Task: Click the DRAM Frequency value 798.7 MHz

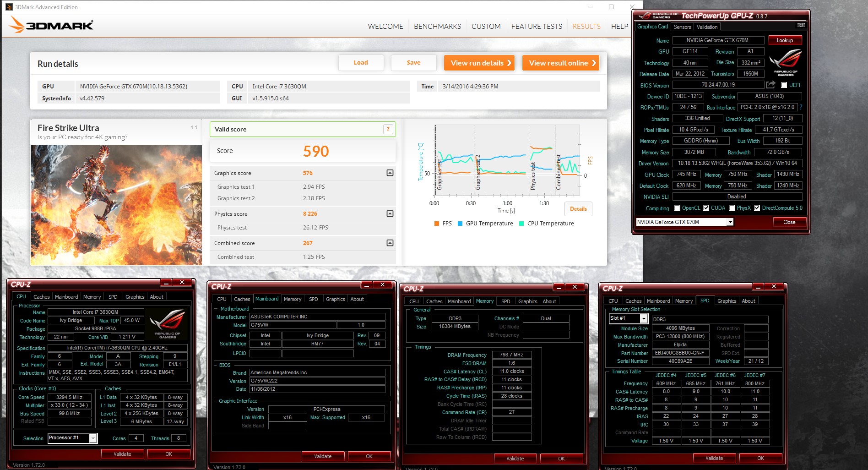Action: coord(511,355)
